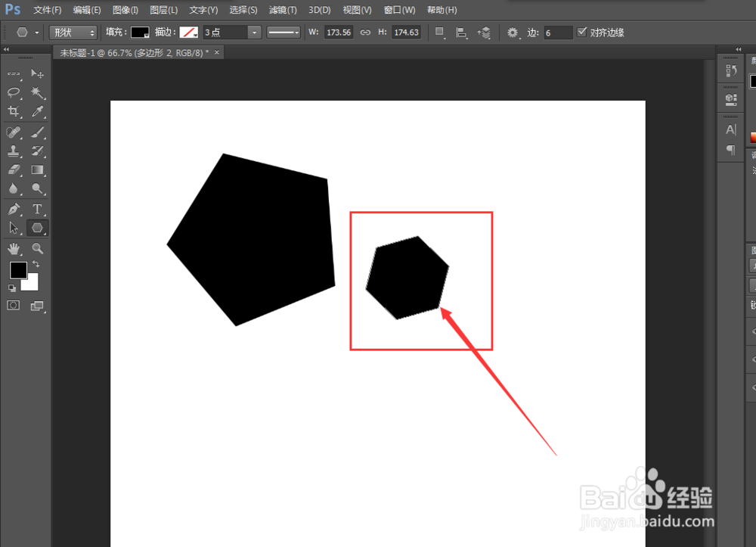The width and height of the screenshot is (756, 547).
Task: Select the Hand tool
Action: pos(14,248)
